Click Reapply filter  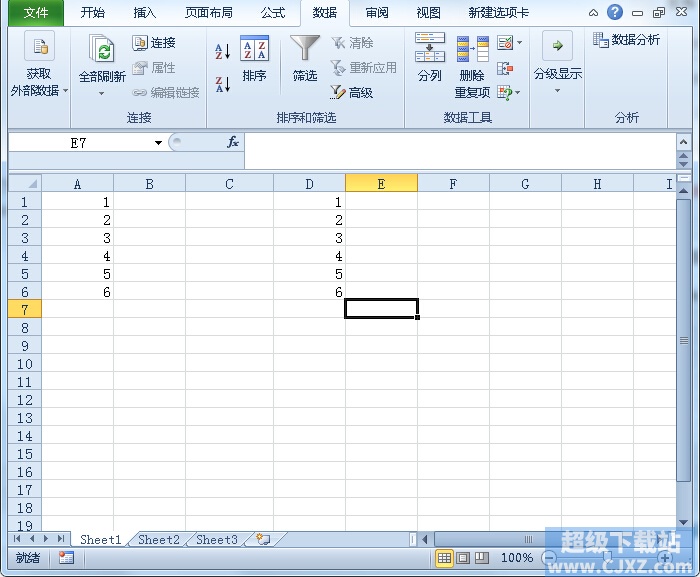point(363,68)
